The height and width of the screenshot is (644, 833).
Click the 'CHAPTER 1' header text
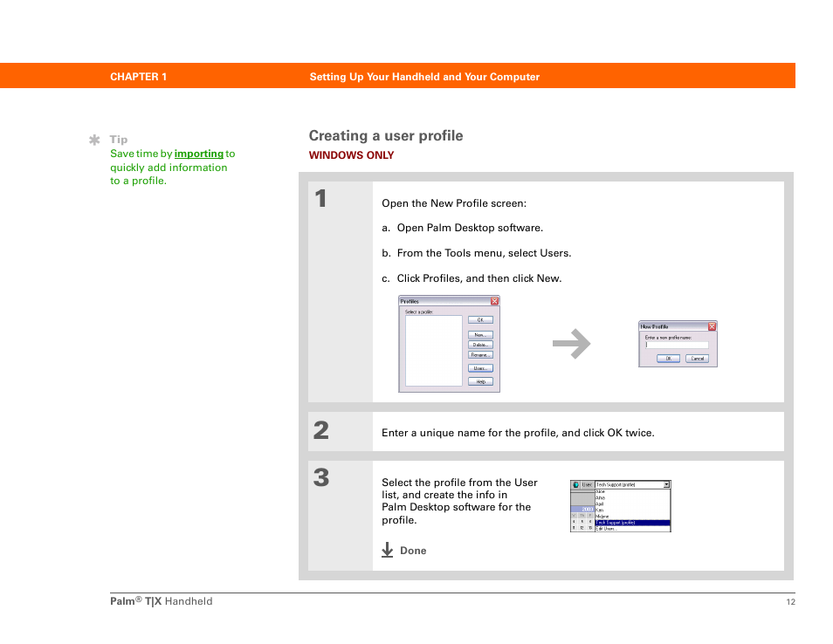point(138,77)
